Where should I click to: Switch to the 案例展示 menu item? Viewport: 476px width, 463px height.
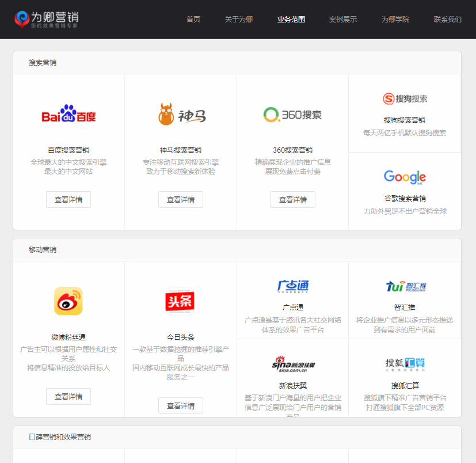tap(343, 19)
